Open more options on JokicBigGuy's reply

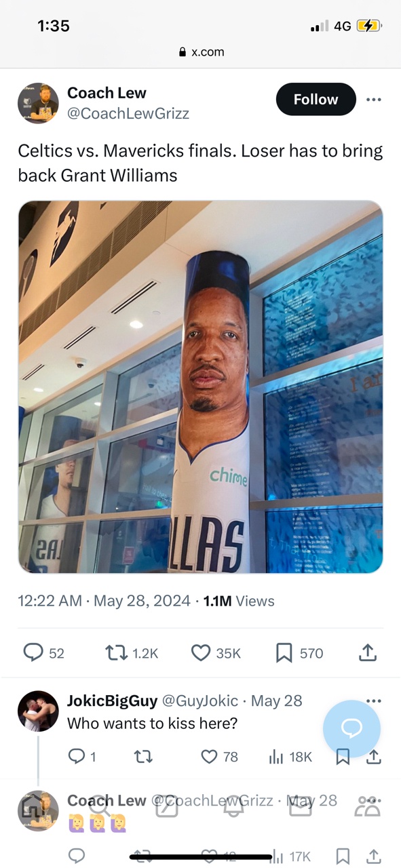click(373, 701)
